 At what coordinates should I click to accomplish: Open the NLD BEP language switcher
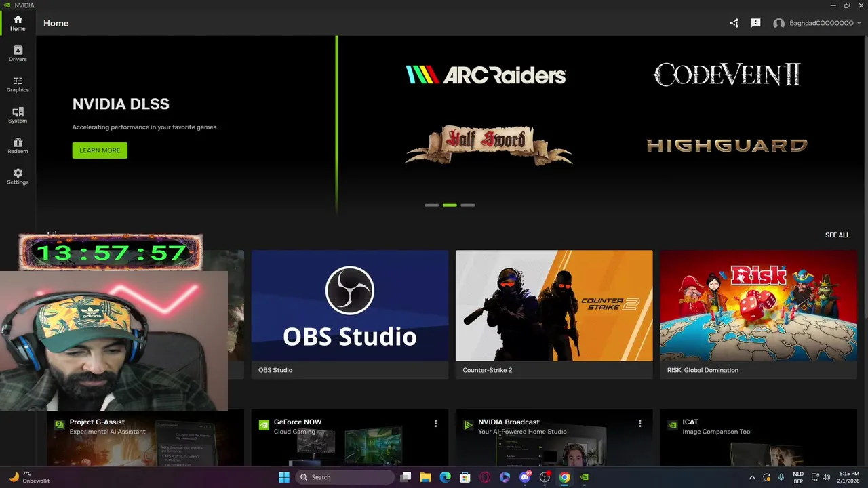pyautogui.click(x=798, y=477)
